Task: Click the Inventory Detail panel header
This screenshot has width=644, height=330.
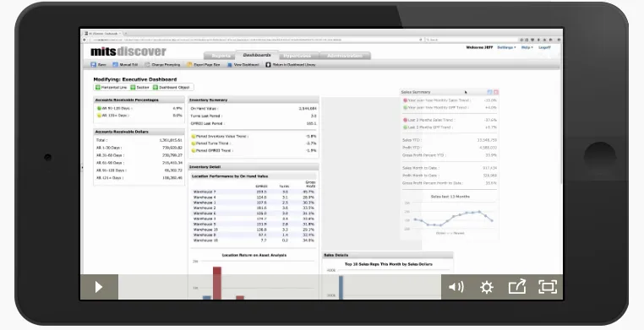Action: [254, 167]
